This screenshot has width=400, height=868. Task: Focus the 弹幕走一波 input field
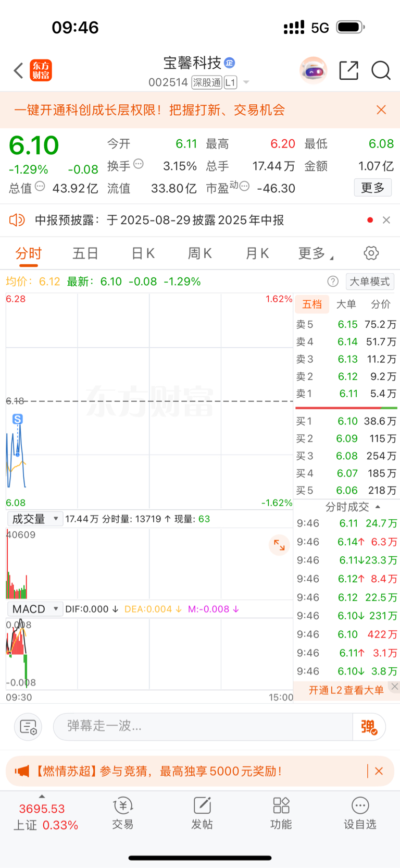pos(203,726)
